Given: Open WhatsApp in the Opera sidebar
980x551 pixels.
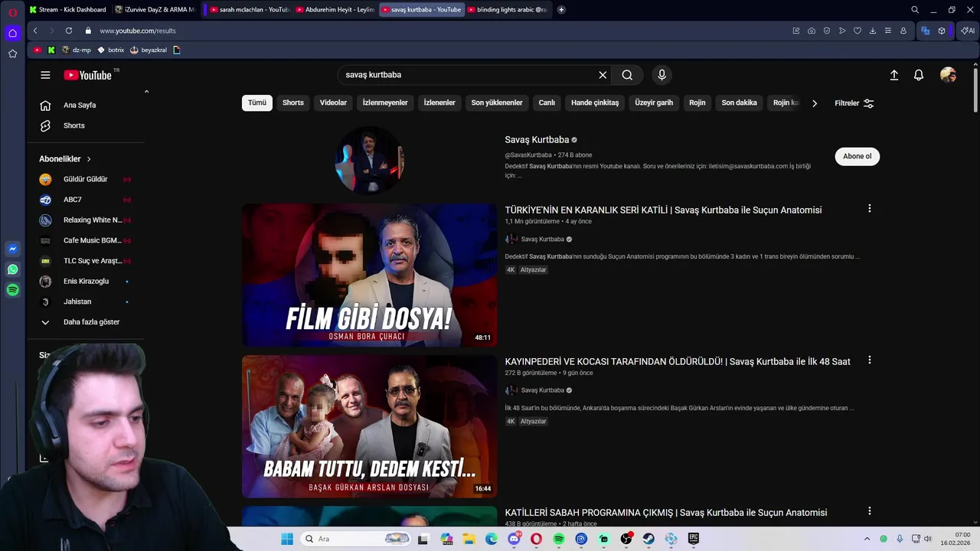Looking at the screenshot, I should pyautogui.click(x=13, y=269).
